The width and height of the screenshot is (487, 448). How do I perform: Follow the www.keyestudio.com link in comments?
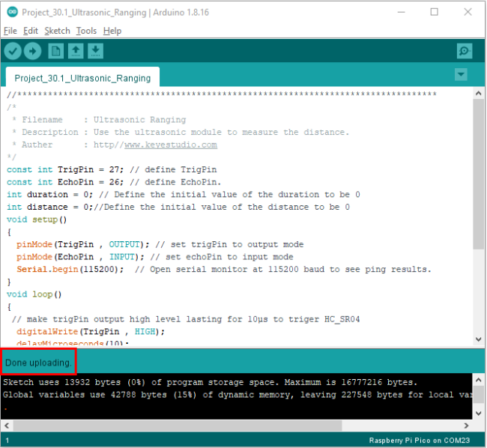(171, 145)
